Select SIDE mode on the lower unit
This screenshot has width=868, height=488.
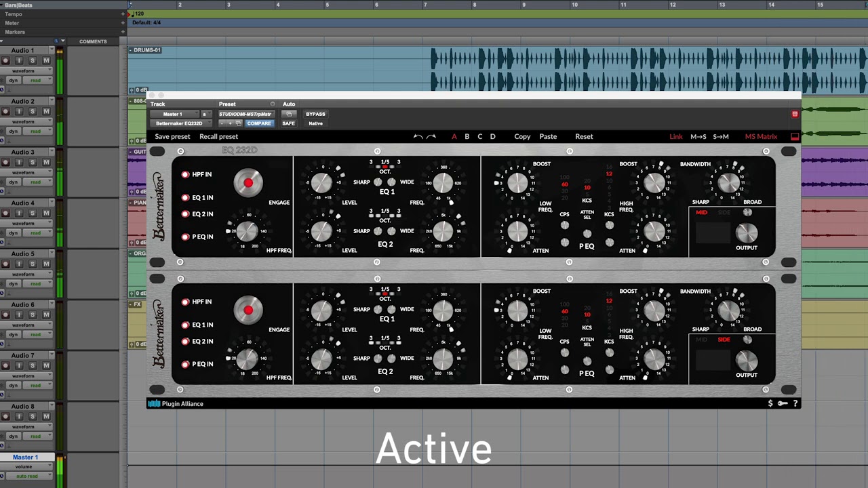point(724,340)
